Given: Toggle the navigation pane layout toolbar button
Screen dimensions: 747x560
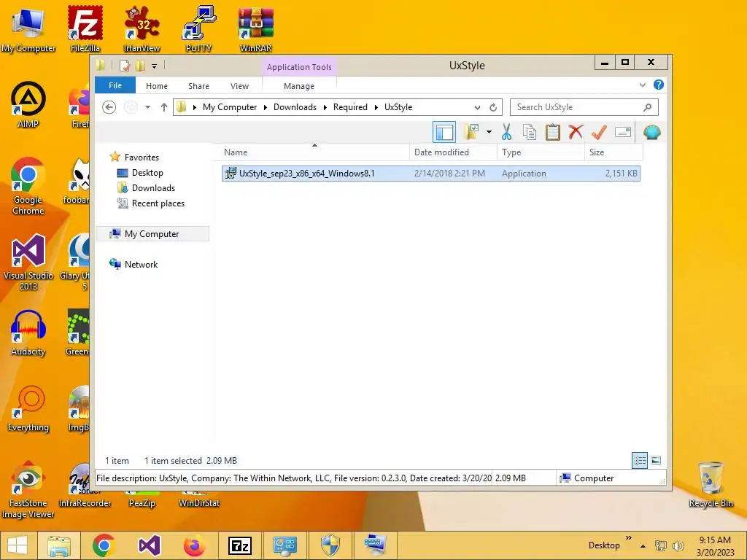Looking at the screenshot, I should coord(444,132).
